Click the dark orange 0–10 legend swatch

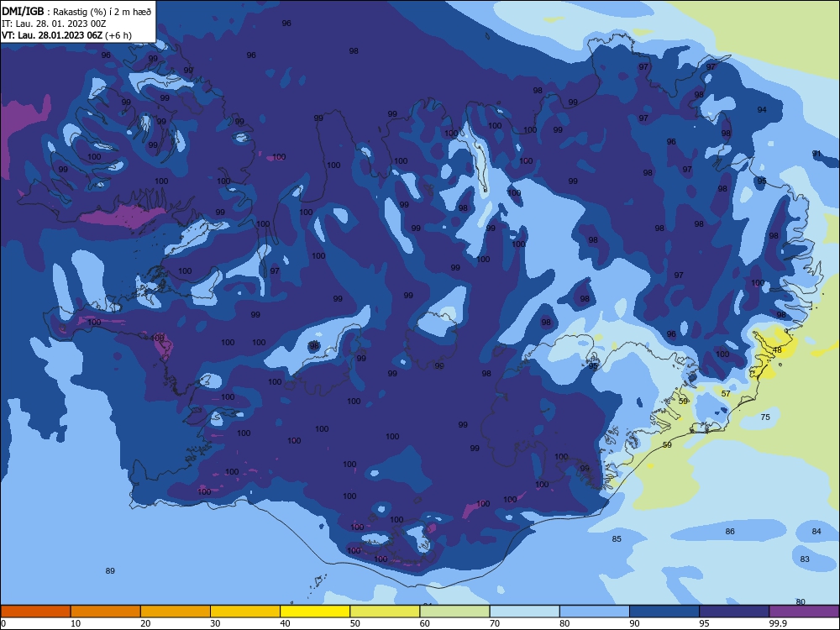click(35, 612)
